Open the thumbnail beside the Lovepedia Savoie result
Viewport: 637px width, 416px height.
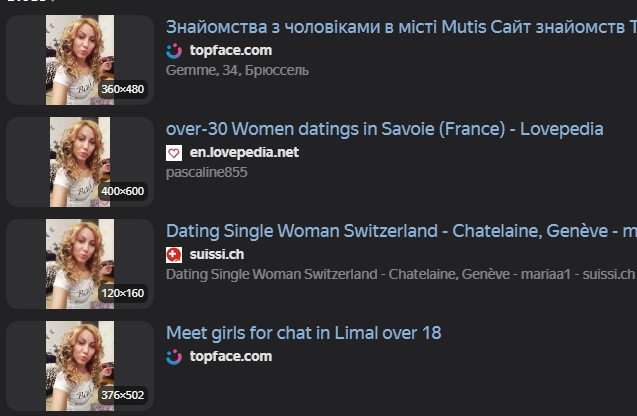(x=79, y=162)
